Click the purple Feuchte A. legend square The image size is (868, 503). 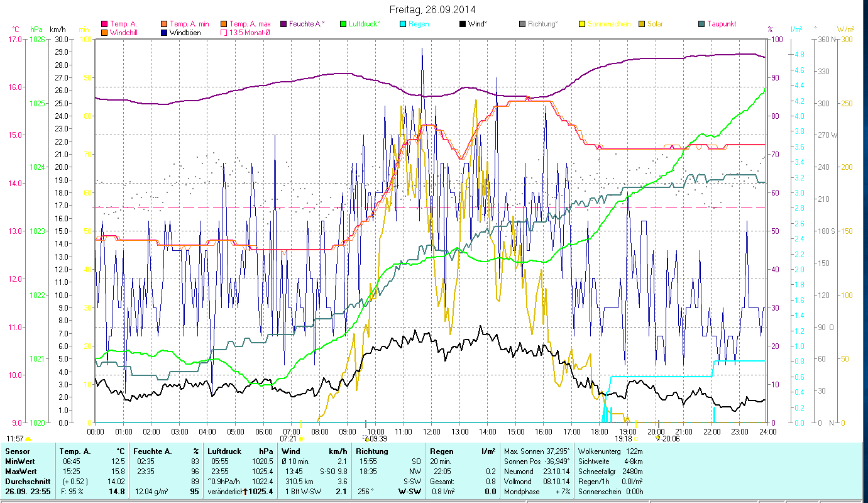tap(283, 25)
